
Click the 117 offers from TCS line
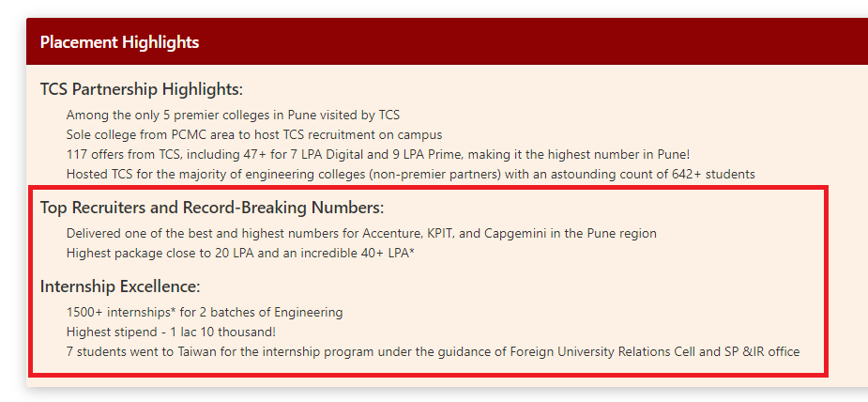[378, 154]
